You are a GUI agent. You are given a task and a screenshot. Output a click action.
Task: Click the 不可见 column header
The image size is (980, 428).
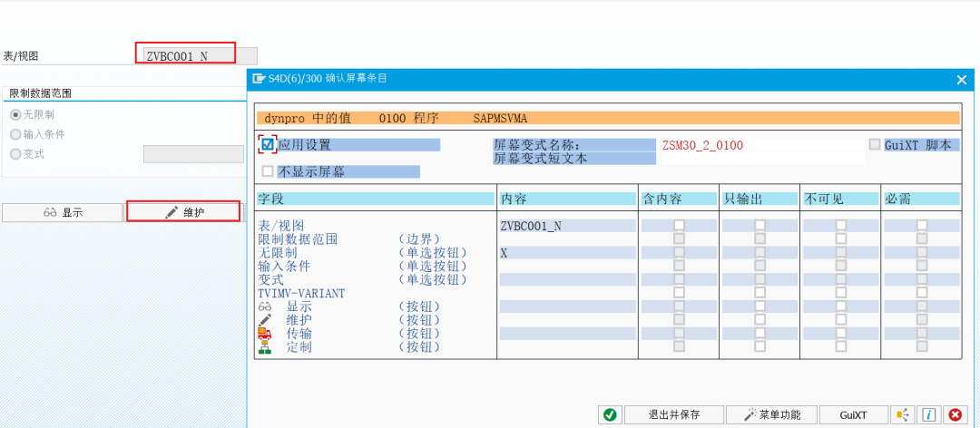(x=841, y=199)
